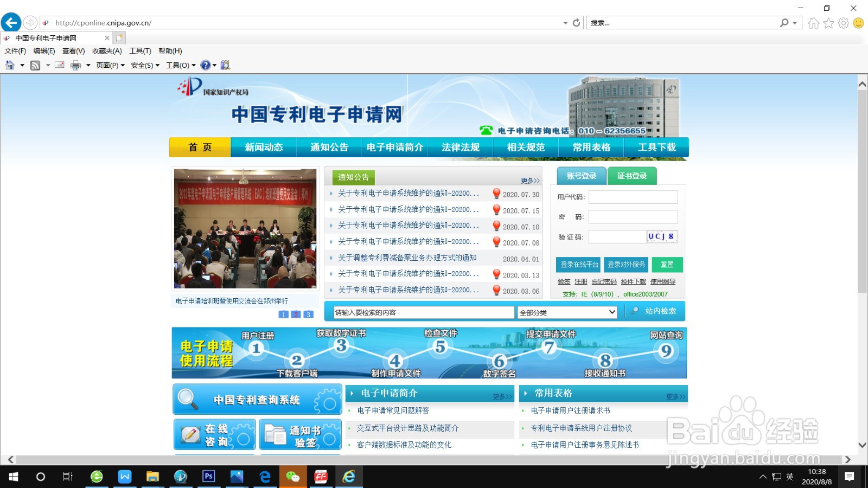Screen dimensions: 868x488
Task: Open the 工具(O) dropdown in the command bar
Action: point(181,66)
